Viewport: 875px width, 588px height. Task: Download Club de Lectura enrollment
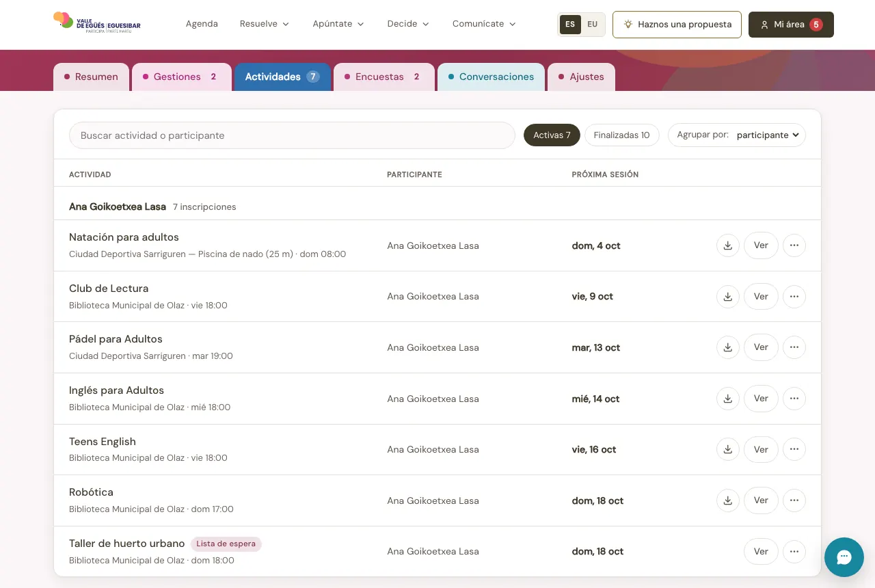(x=728, y=297)
